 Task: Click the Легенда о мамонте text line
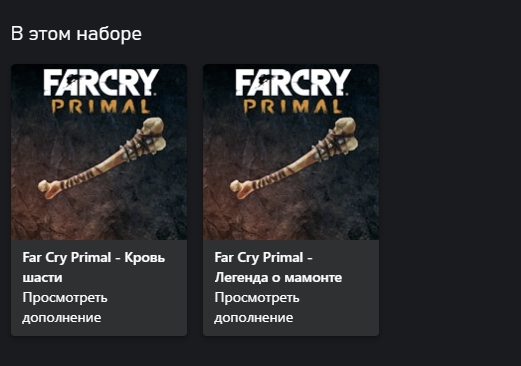(278, 278)
